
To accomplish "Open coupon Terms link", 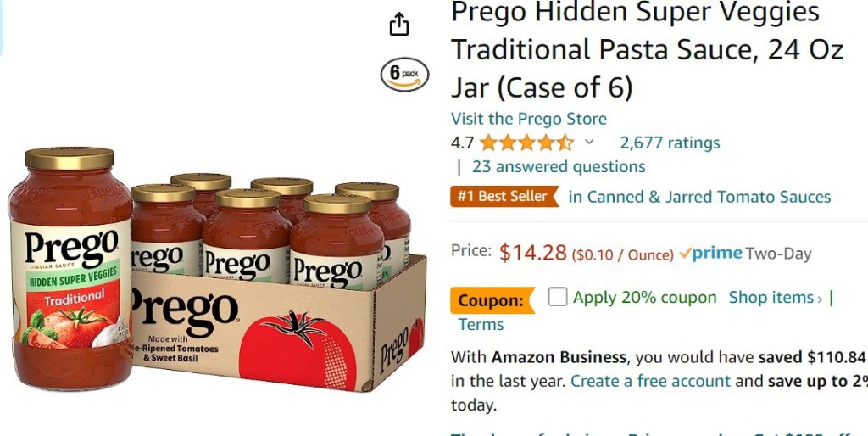I will (481, 324).
